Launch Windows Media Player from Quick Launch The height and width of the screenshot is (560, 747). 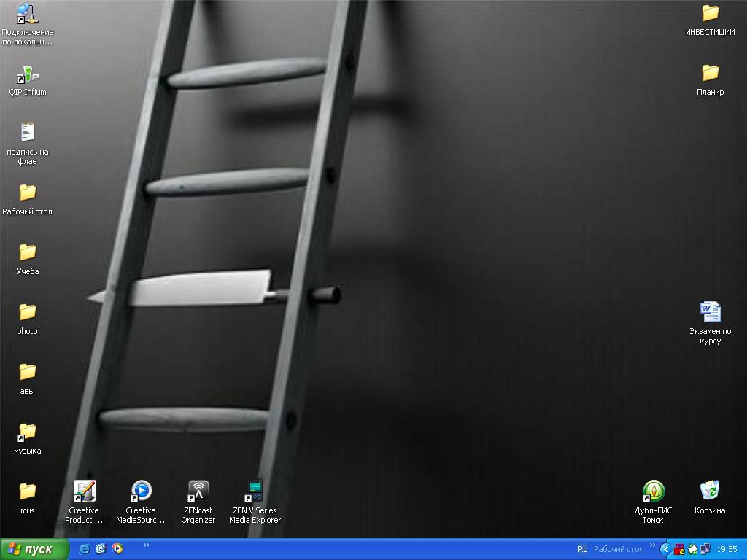[x=117, y=549]
